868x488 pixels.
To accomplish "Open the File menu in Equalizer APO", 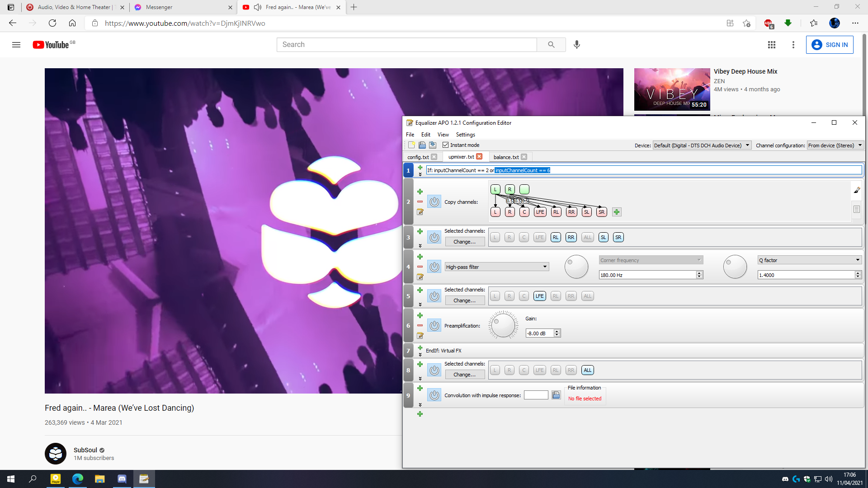I will [410, 135].
